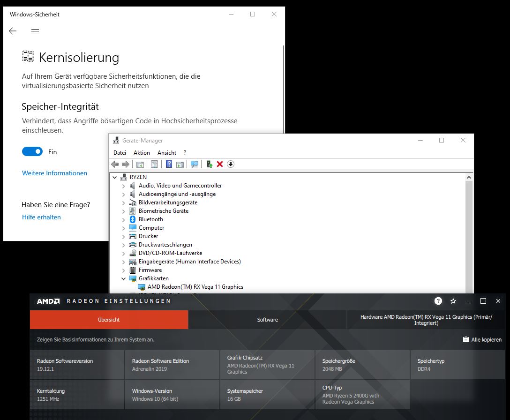Switch to Software tab in Radeon Einstellungen
Viewport: 510px width, 420px height.
click(267, 320)
